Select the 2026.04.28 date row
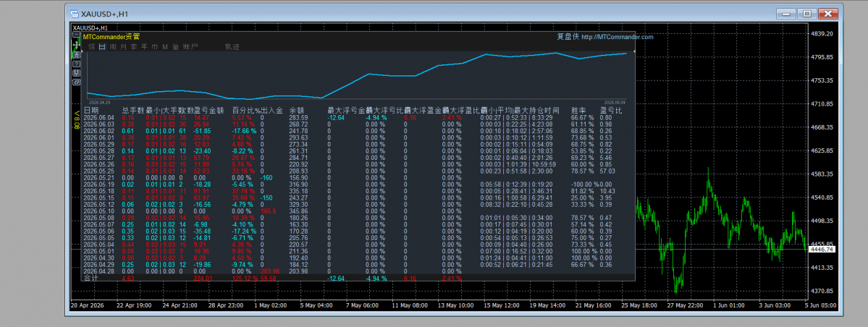Viewport: 868px width, 327px height. [98, 271]
